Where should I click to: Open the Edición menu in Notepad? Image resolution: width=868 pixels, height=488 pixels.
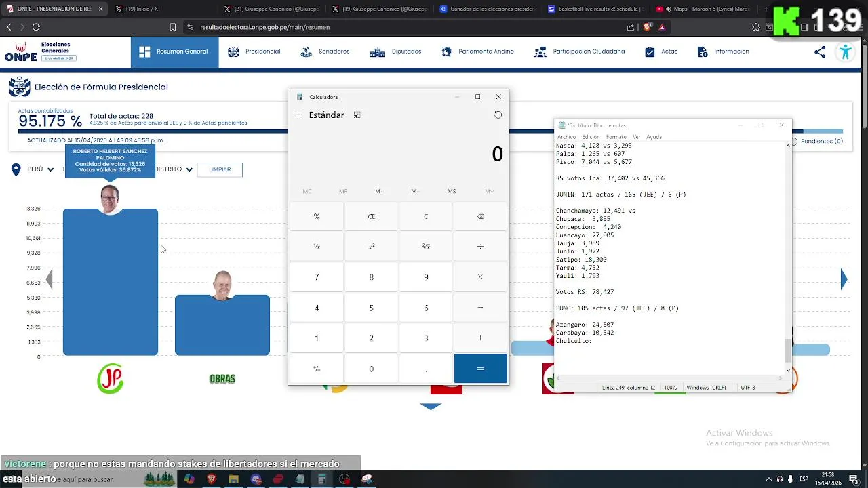click(x=591, y=137)
